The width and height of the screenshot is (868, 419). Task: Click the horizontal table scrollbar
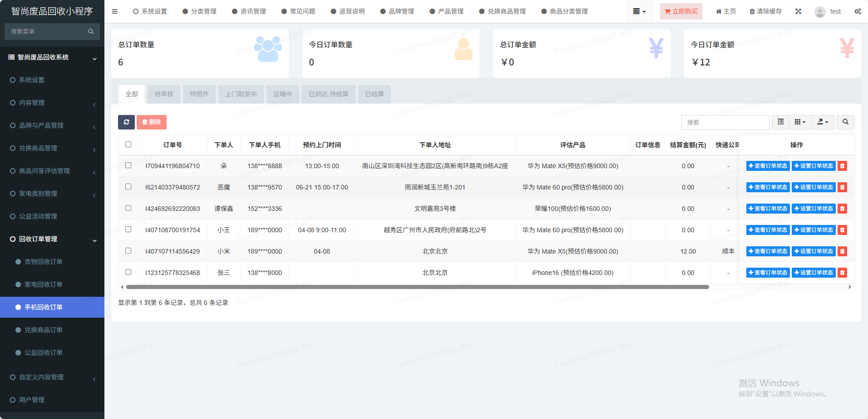[417, 287]
